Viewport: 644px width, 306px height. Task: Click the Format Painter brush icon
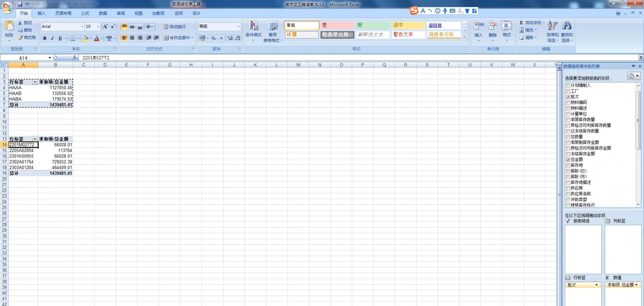tap(20, 37)
